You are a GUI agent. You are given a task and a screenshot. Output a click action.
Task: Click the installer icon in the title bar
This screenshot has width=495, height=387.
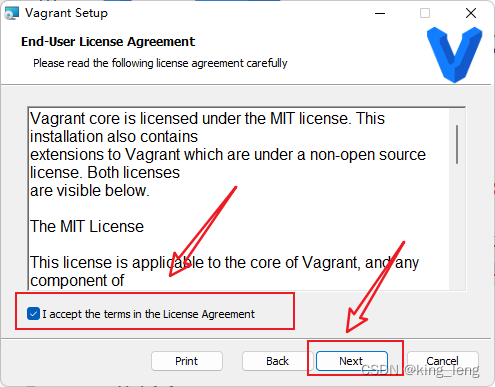coord(11,13)
